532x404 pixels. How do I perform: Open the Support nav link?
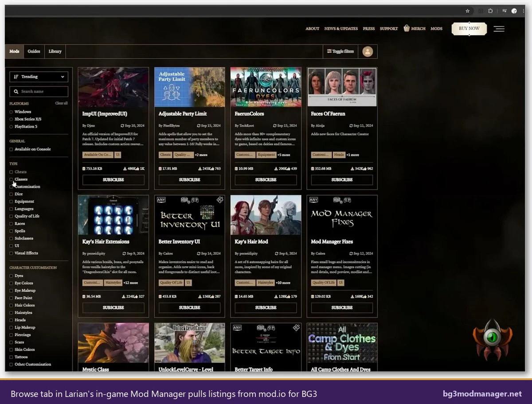pos(389,29)
